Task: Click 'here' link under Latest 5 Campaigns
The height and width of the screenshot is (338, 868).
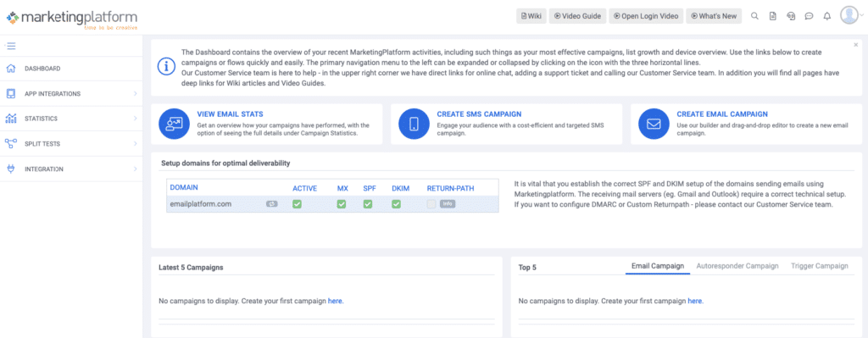Action: tap(336, 301)
